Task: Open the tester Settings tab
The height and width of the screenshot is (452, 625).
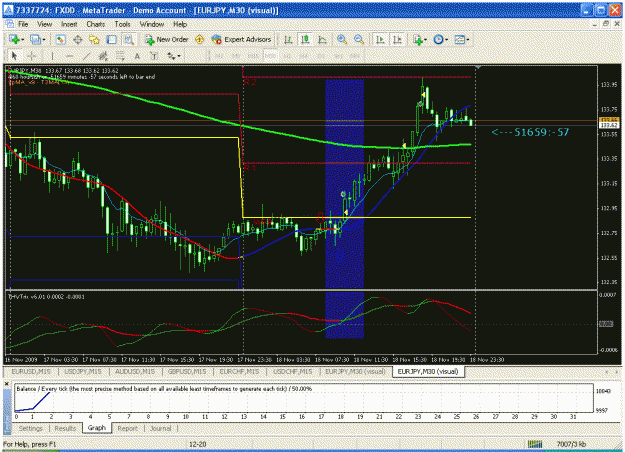Action: click(x=31, y=428)
